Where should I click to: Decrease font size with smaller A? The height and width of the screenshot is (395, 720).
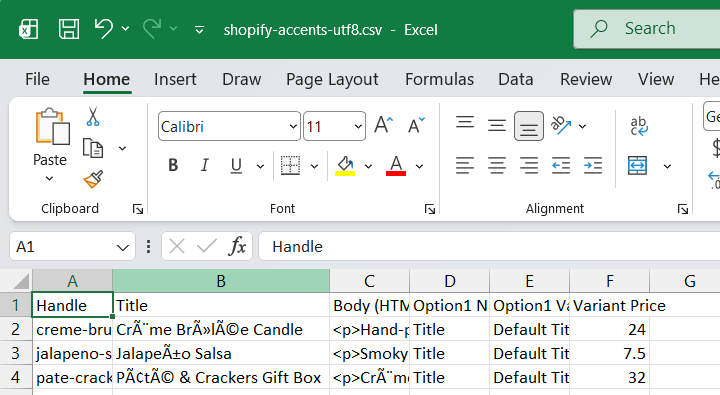pyautogui.click(x=416, y=125)
